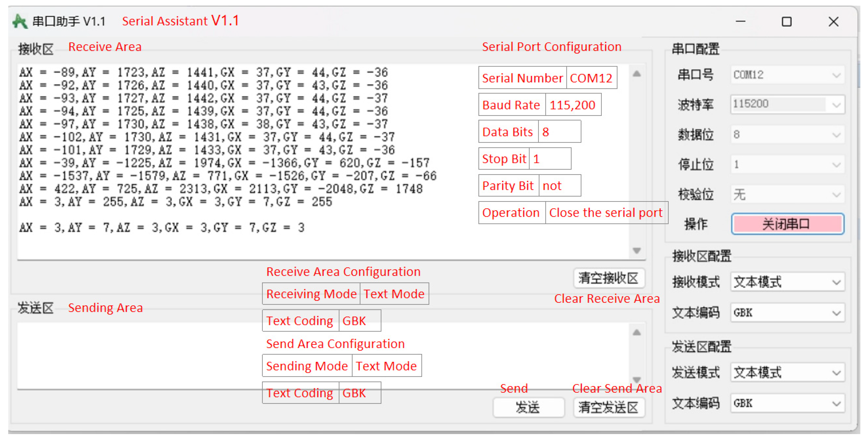Screen dimensions: 868x444
Task: Click the 操作 label beside 关闭串口
Action: tap(696, 224)
